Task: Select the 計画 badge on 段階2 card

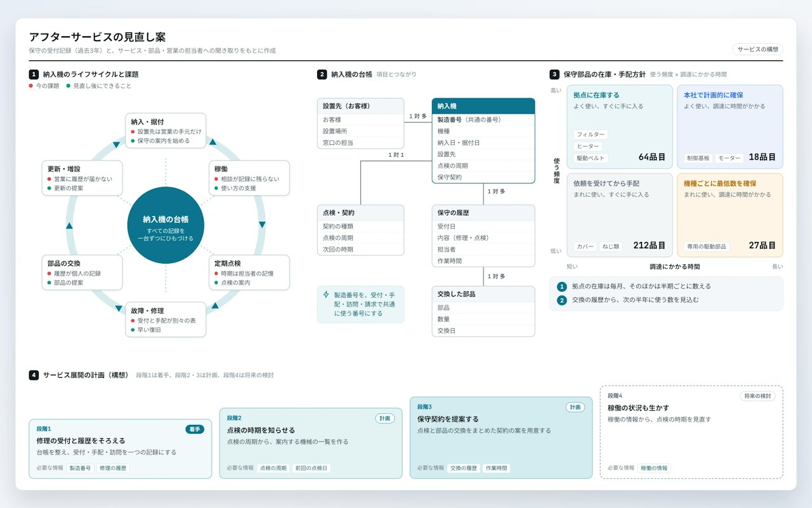Action: pos(385,418)
